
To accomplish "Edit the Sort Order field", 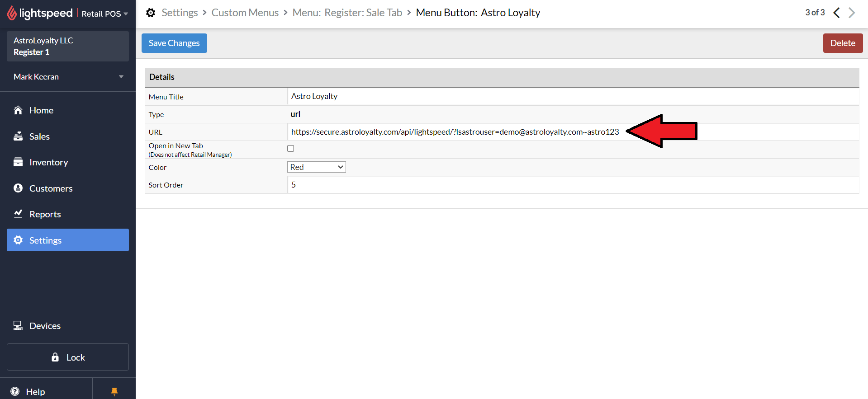I will point(573,185).
